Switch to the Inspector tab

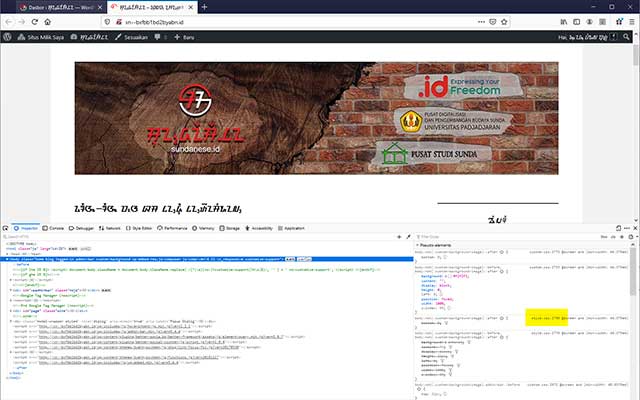pyautogui.click(x=26, y=228)
